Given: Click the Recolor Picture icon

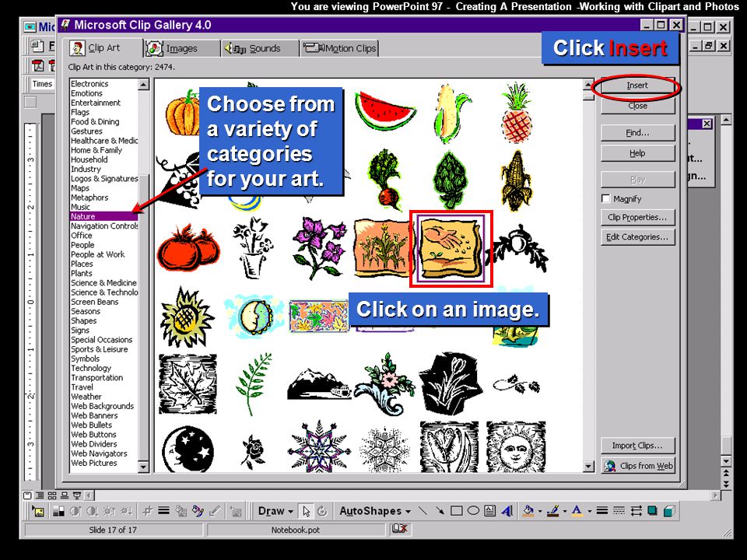Looking at the screenshot, I should point(181,512).
